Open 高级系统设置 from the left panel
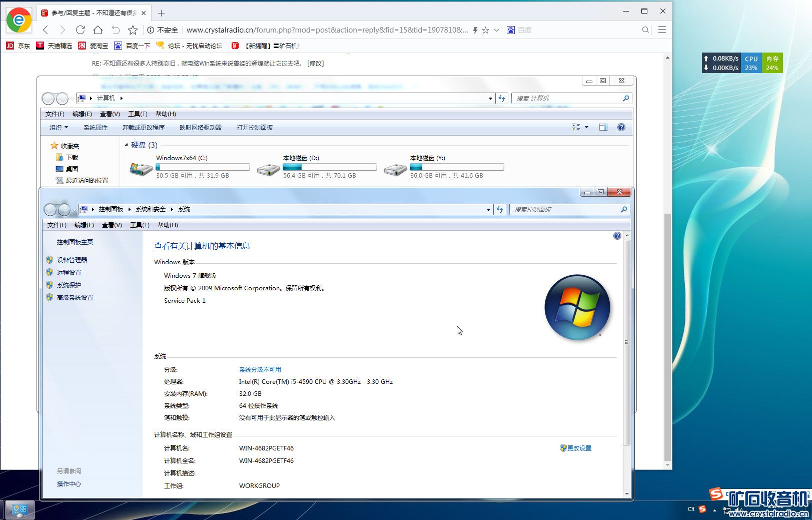The width and height of the screenshot is (812, 520). tap(75, 298)
